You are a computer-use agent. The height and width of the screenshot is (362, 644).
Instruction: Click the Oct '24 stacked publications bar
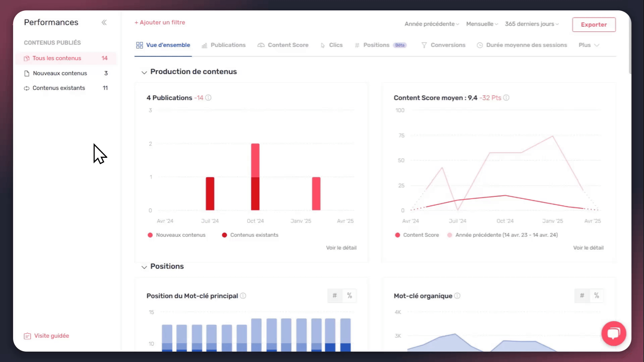(x=255, y=177)
